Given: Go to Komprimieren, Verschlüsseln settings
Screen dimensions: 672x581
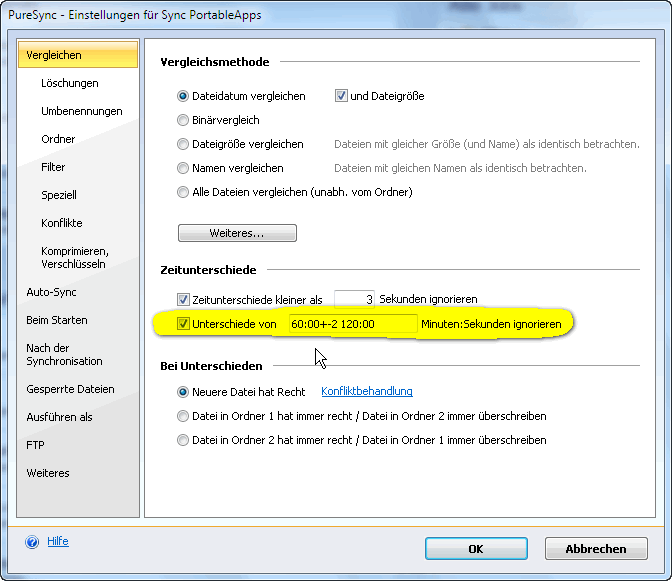Looking at the screenshot, I should tap(75, 257).
